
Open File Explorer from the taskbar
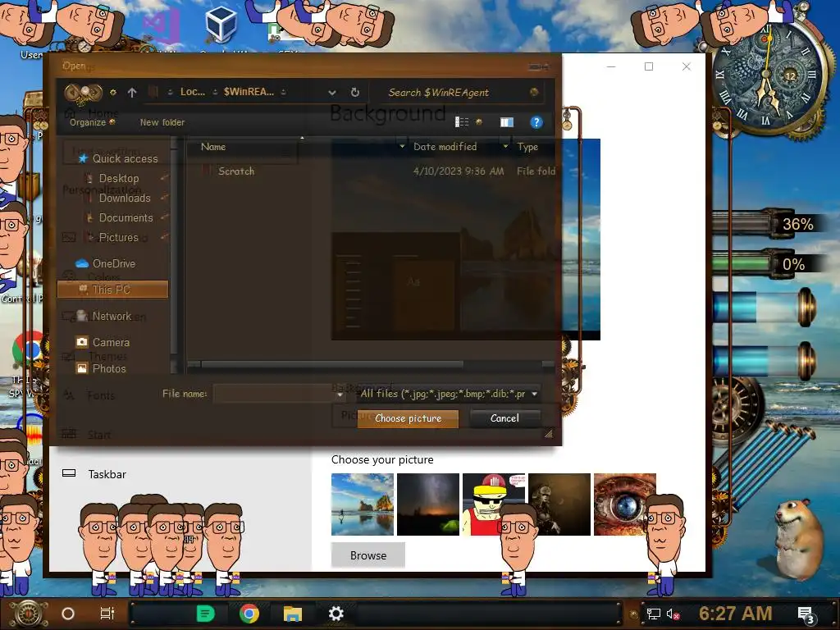tap(293, 614)
